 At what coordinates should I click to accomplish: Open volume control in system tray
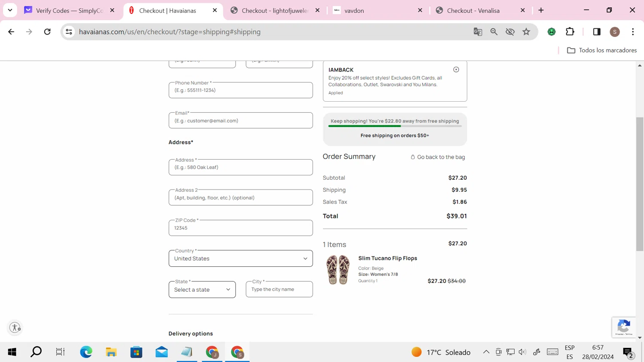tap(522, 352)
